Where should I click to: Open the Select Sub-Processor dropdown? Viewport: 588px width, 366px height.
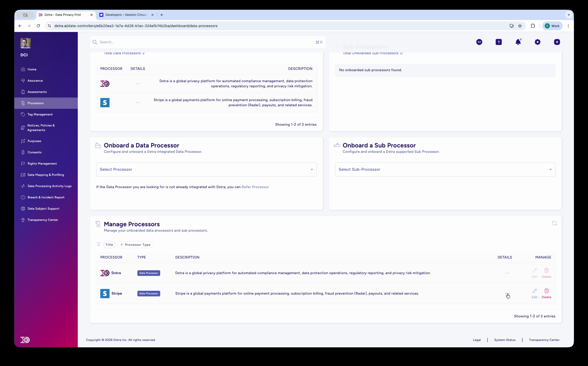(445, 169)
